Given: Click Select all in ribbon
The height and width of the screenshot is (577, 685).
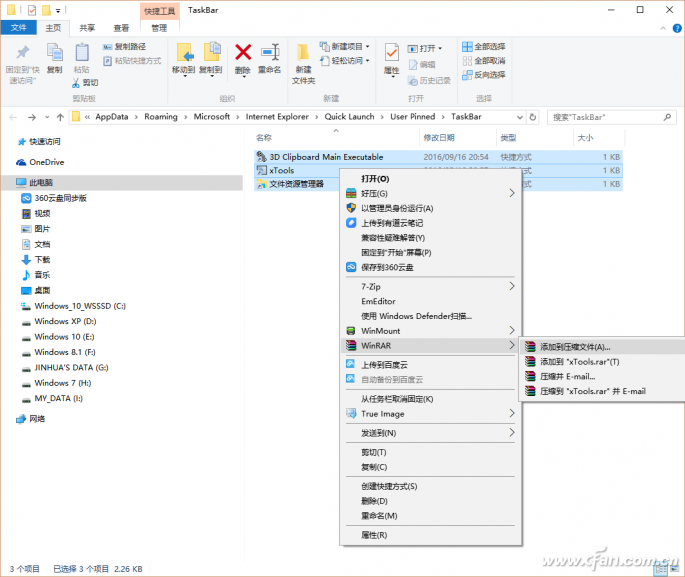Looking at the screenshot, I should [484, 47].
